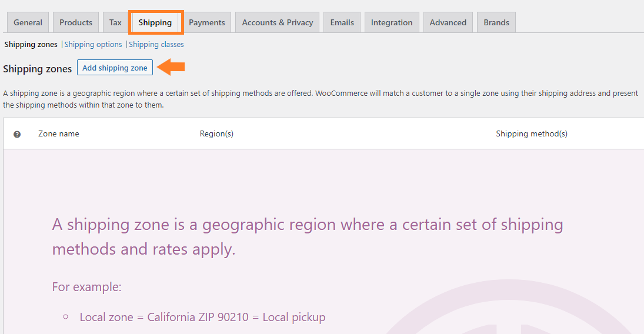The image size is (644, 334).
Task: Click the Shipping method(s) column header
Action: click(532, 133)
